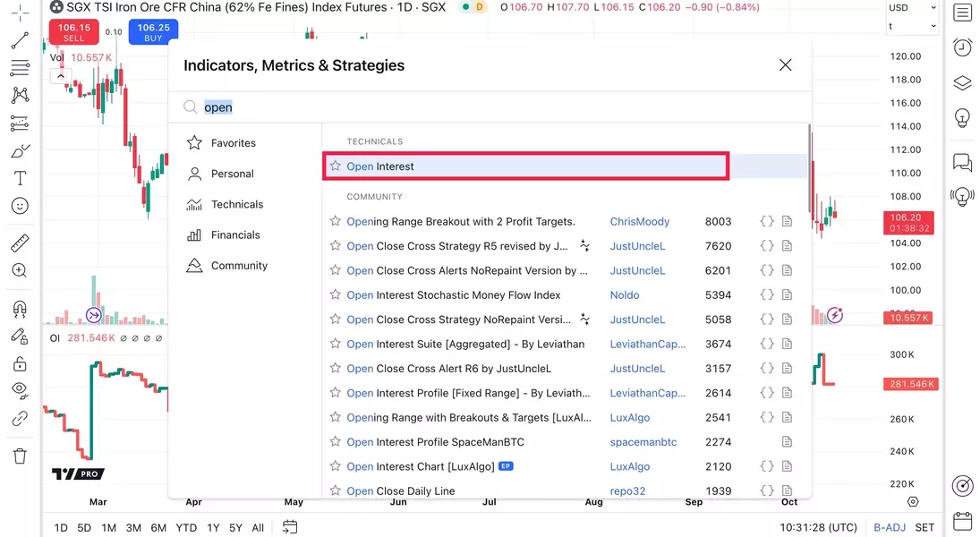Star the Open Interest Suite [Aggregated] script
980x537 pixels.
(336, 343)
